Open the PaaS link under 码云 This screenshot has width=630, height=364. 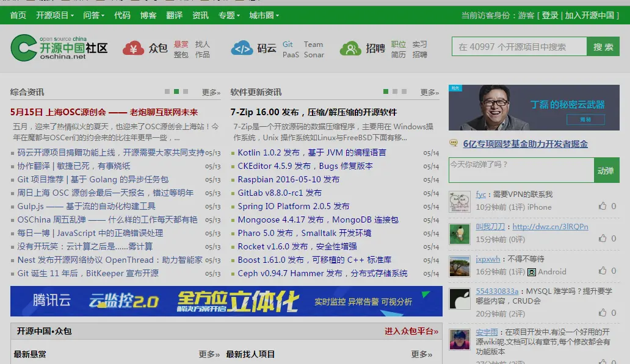[x=291, y=55]
